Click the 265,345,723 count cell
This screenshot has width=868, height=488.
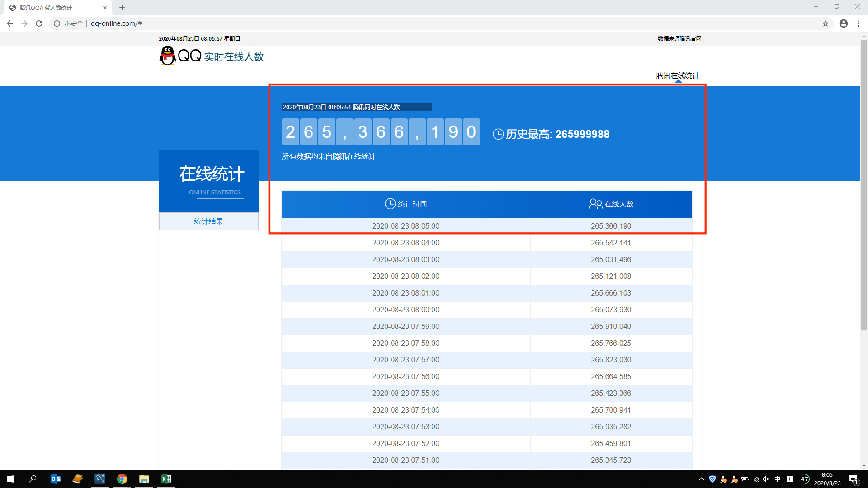611,460
